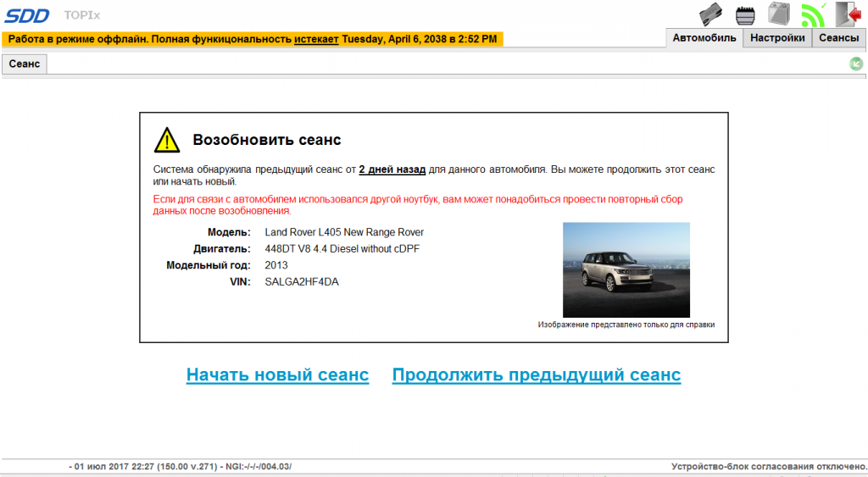868x477 pixels.
Task: Click the green wireless connection icon
Action: point(813,15)
